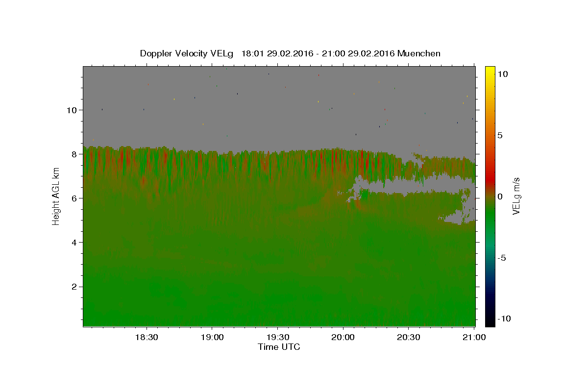Click the '20:30' time axis label
This screenshot has height=392, width=588.
(409, 337)
